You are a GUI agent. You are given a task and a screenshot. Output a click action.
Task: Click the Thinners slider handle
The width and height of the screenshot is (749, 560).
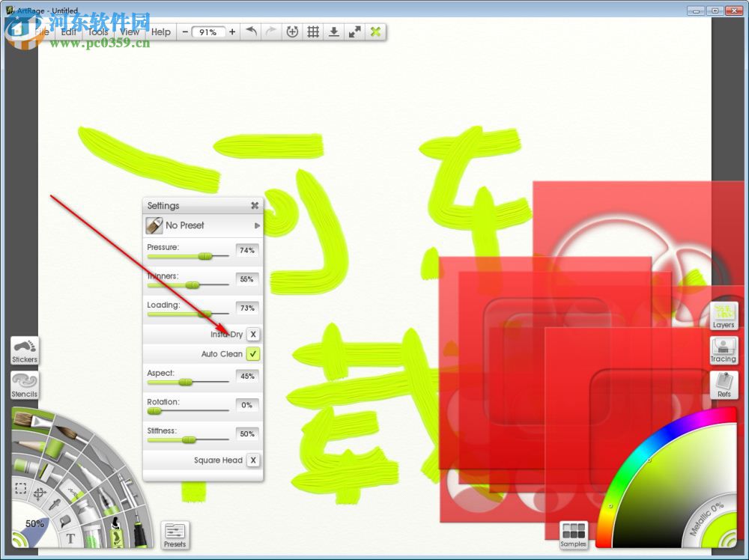coord(192,285)
